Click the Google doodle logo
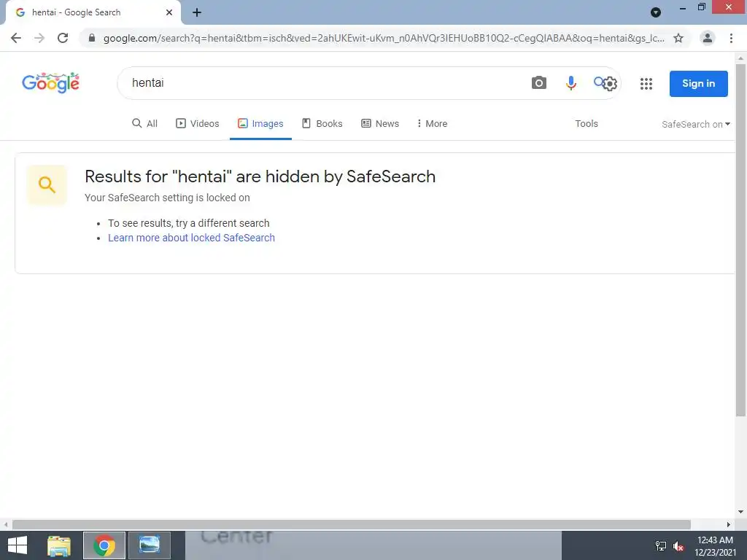 [50, 83]
